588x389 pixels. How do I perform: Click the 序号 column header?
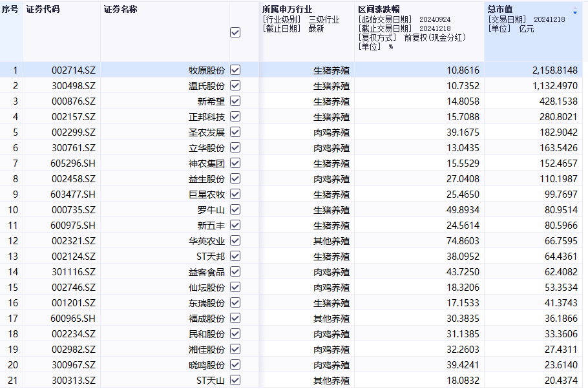click(x=10, y=10)
